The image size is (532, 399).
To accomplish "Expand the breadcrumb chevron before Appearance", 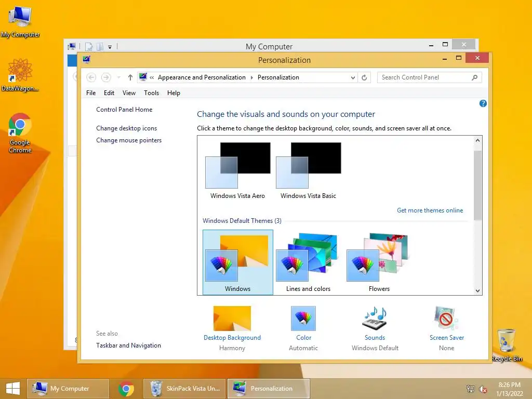I will pyautogui.click(x=152, y=78).
